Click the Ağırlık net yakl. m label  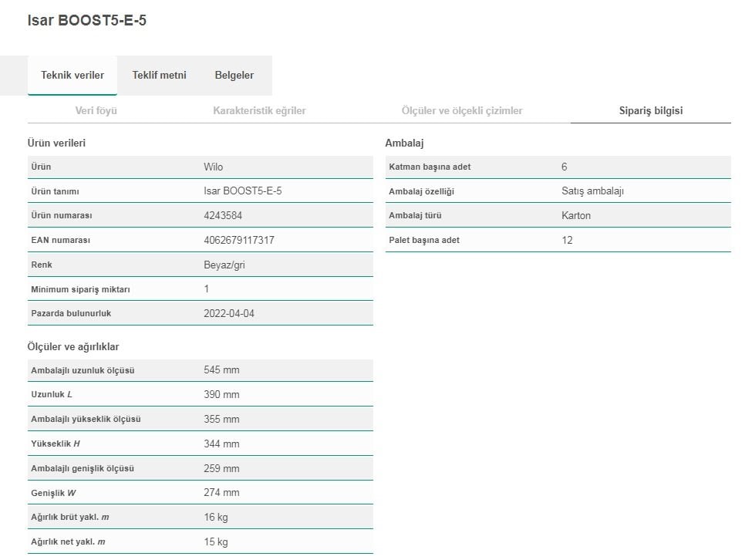coord(69,542)
